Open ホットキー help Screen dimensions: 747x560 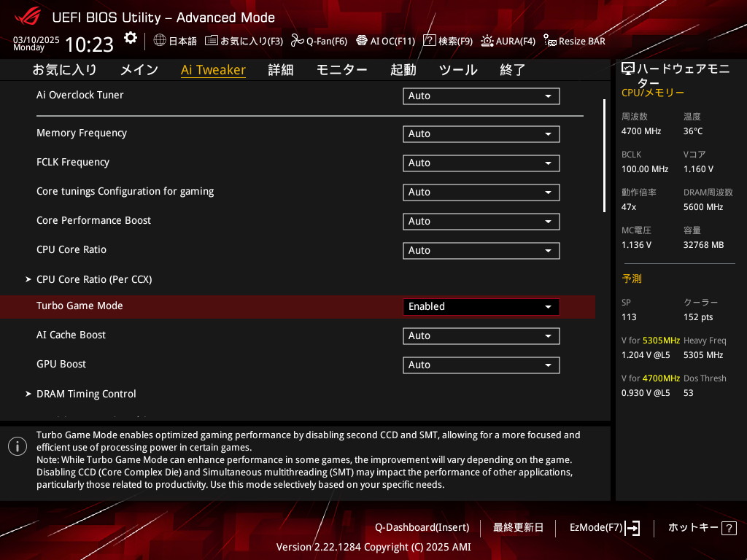coord(693,528)
